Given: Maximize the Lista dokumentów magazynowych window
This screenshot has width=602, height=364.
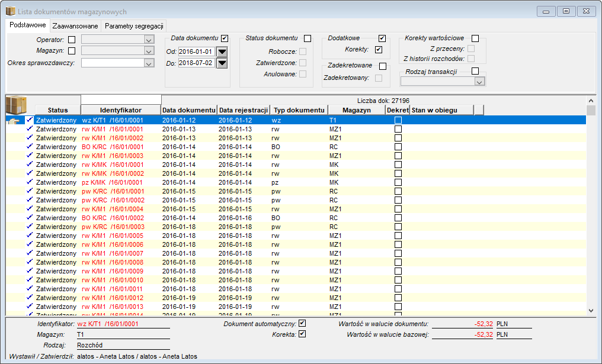Looking at the screenshot, I should 566,11.
